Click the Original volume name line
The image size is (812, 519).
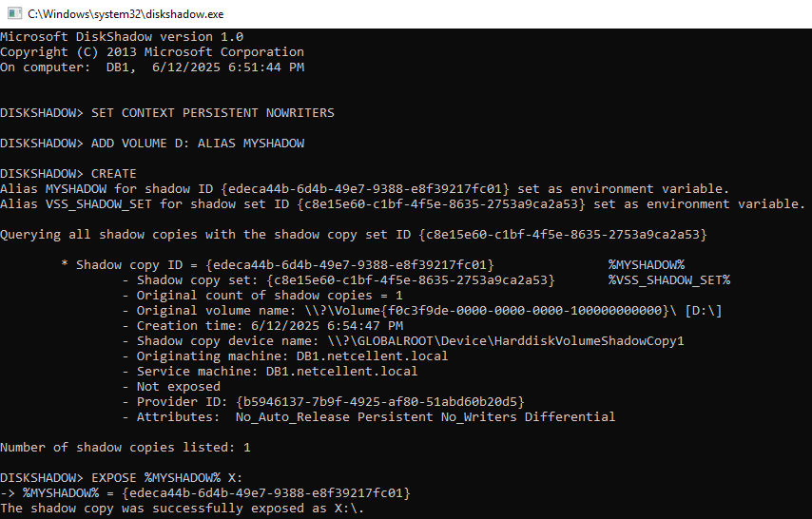click(x=422, y=311)
